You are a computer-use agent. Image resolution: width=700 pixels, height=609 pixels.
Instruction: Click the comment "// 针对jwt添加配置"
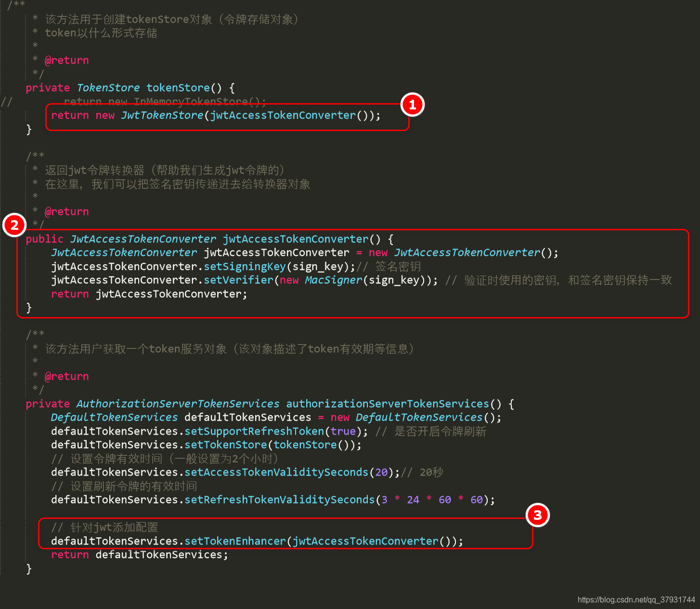pyautogui.click(x=104, y=527)
